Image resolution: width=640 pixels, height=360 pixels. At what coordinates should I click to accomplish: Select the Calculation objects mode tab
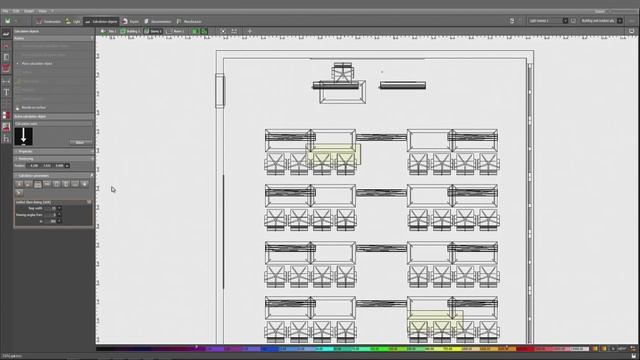tap(101, 21)
